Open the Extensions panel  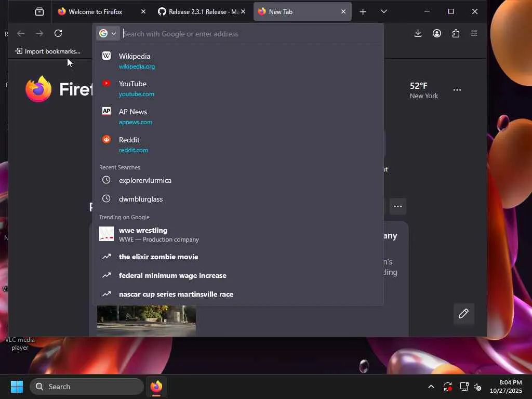point(456,33)
